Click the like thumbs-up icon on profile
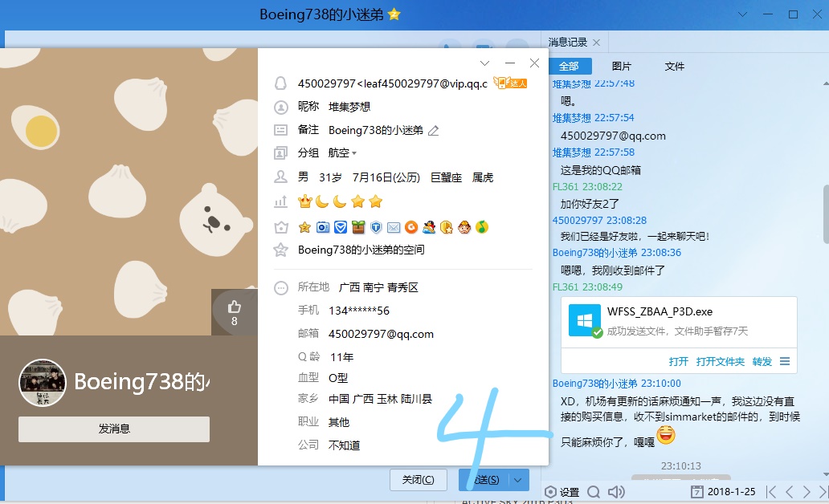 [235, 307]
